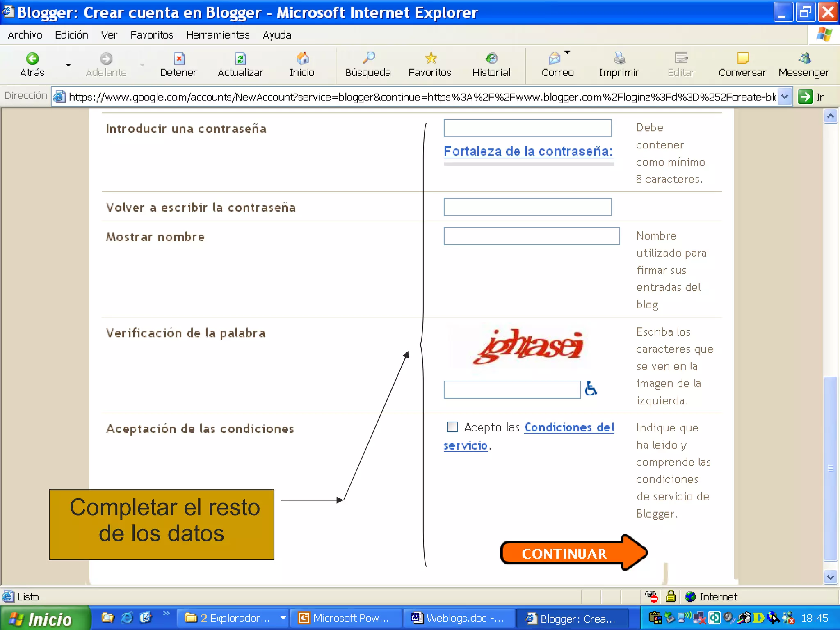The width and height of the screenshot is (840, 630).
Task: Click the page icon in address bar
Action: [x=60, y=97]
